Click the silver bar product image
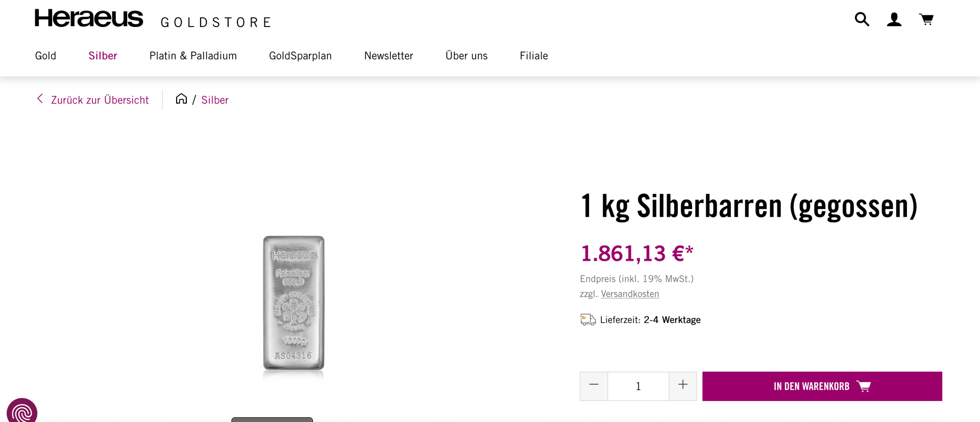This screenshot has width=980, height=422. [293, 303]
